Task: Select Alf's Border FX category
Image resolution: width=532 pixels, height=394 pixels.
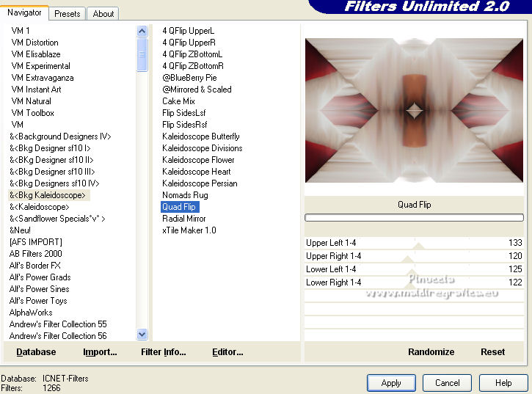Action: (35, 266)
